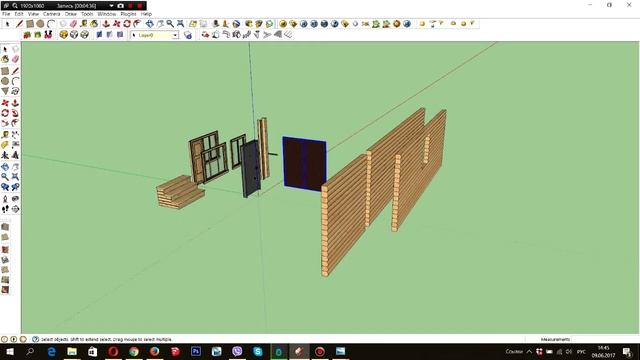
Task: Open the Layer Manager icon beside Layer0
Action: 188,35
